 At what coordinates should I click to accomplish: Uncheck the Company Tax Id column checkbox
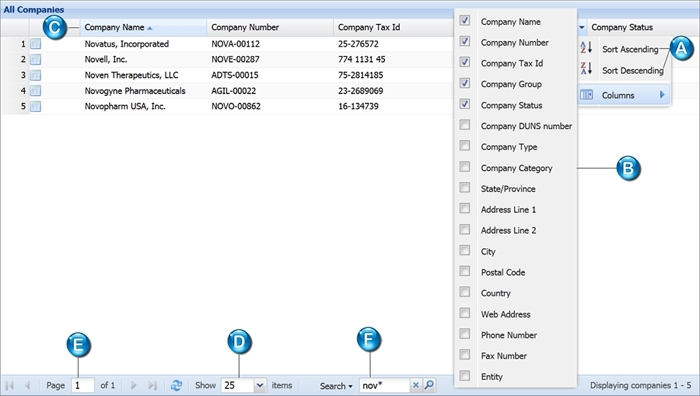(x=465, y=62)
